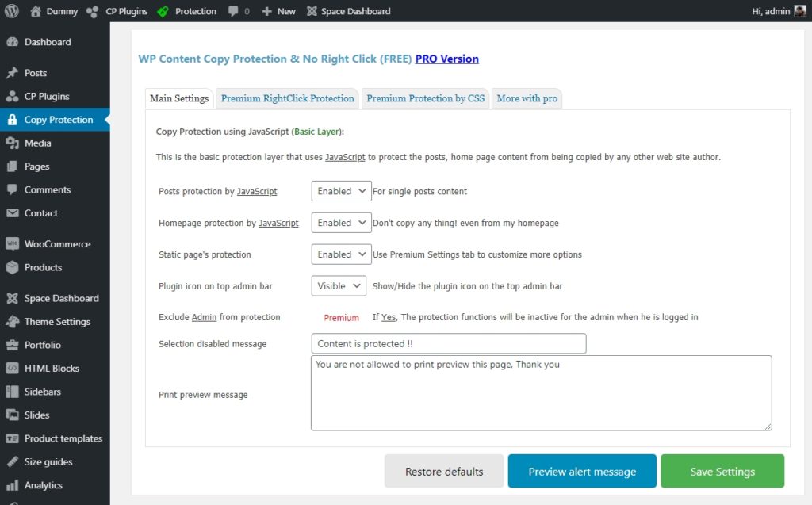This screenshot has width=812, height=505.
Task: Click the Admin link in Exclude row
Action: (x=204, y=317)
